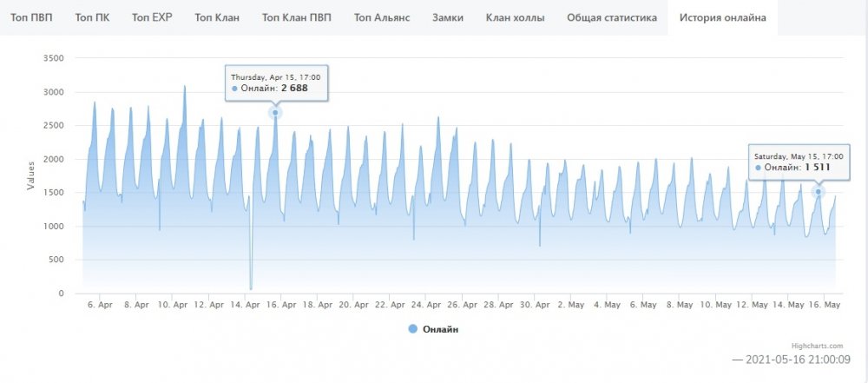Click the May 15 highlighted data point
868x383 pixels.
tap(818, 192)
